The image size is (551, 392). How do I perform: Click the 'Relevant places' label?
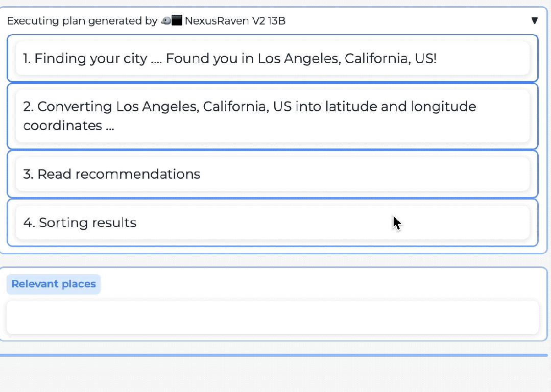click(54, 284)
